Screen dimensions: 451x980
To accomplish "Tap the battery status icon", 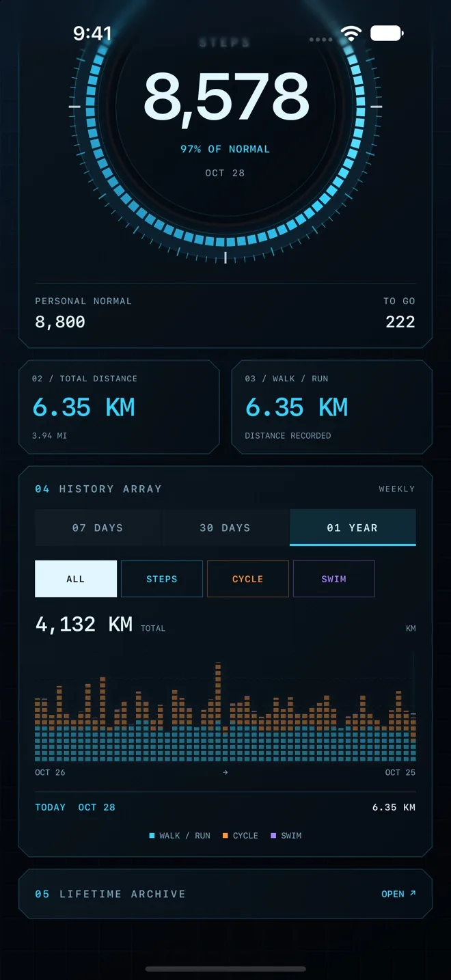I will (387, 33).
